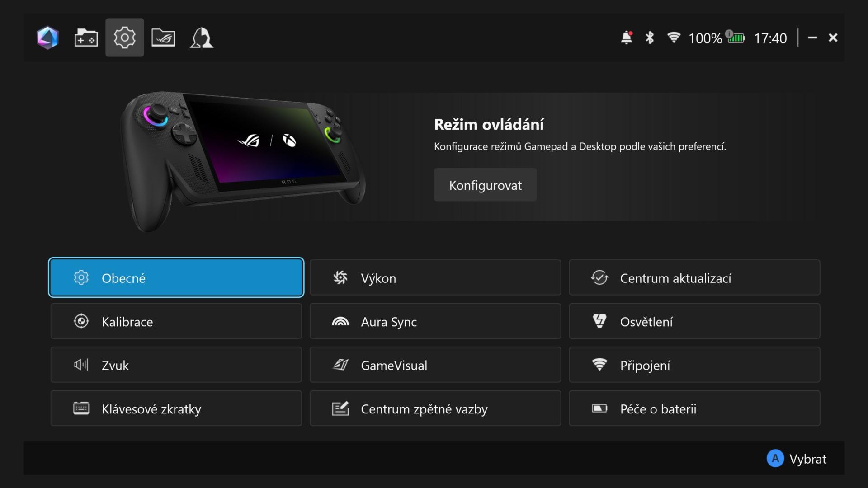The width and height of the screenshot is (868, 488).
Task: Click the Konfigurovat button
Action: [x=485, y=185]
